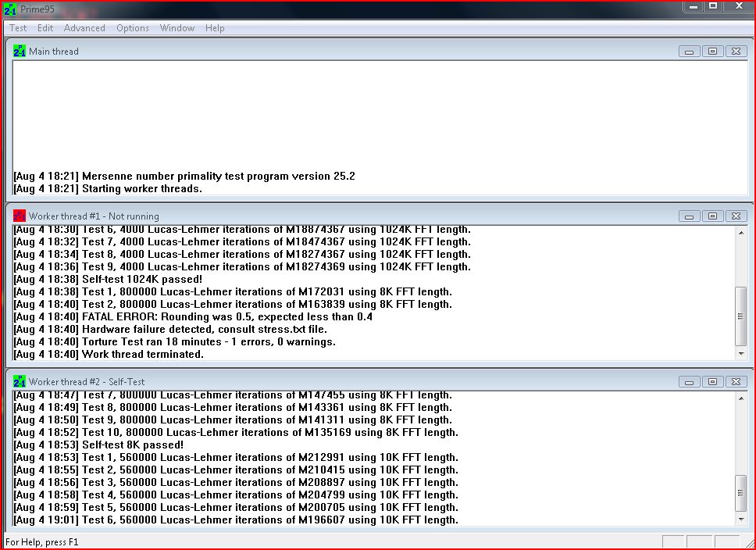Close Worker thread #1 window
This screenshot has height=550, width=756.
tap(736, 216)
